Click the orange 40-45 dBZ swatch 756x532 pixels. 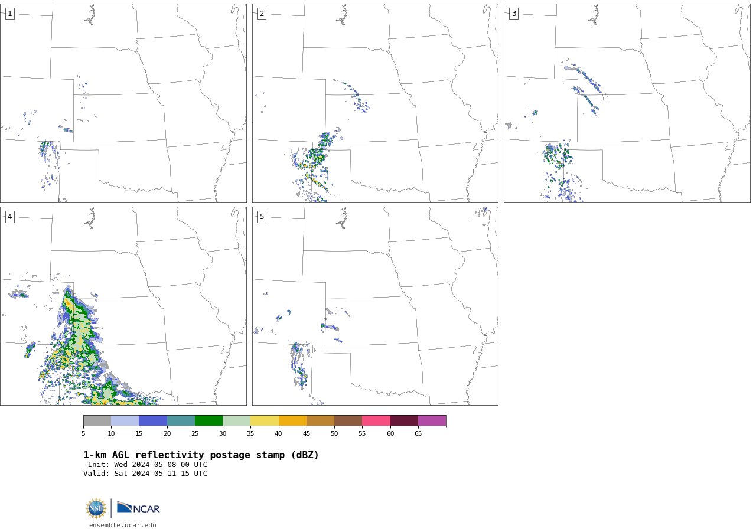click(x=292, y=421)
